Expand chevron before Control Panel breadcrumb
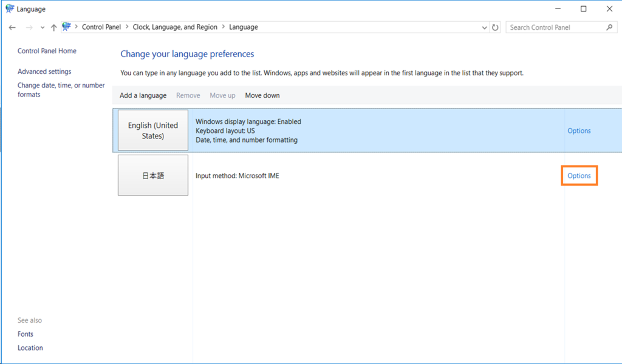 click(76, 27)
